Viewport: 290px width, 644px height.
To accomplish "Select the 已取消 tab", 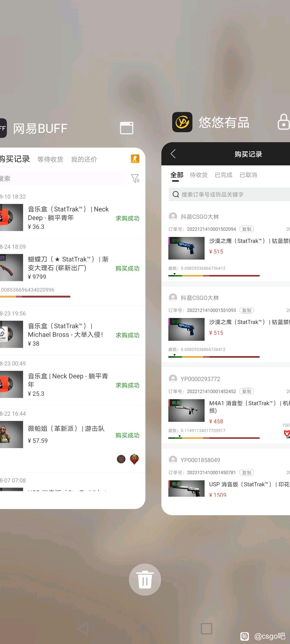I will 248,175.
